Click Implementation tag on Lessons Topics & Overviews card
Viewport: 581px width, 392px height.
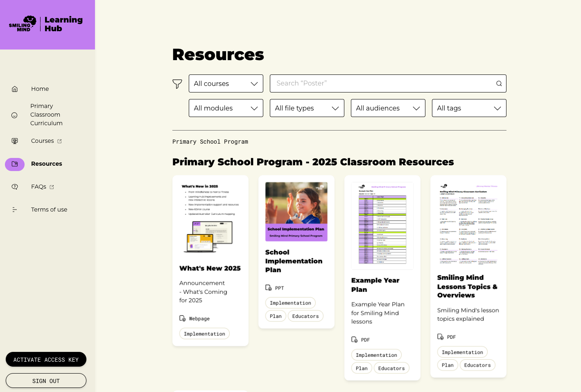(x=462, y=352)
